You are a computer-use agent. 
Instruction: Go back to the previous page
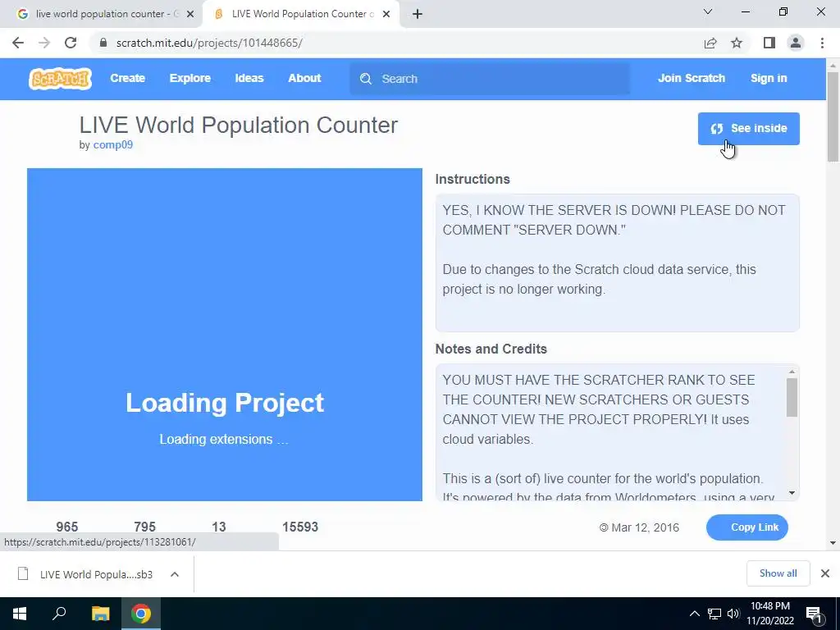point(18,43)
